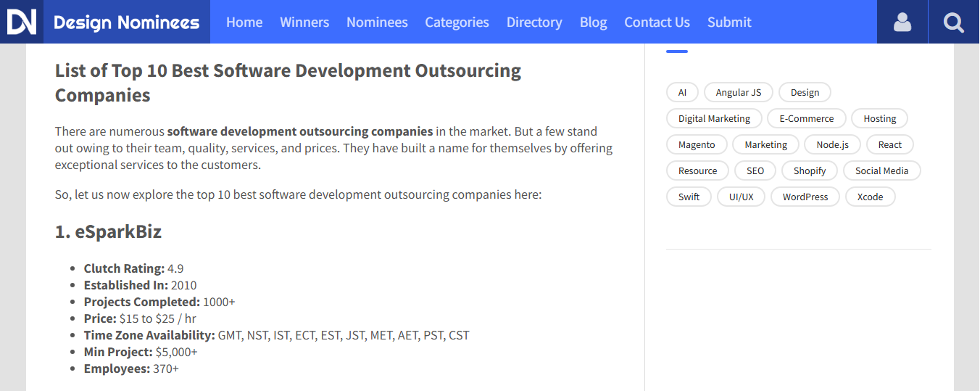Select the Node.js tag

(x=832, y=144)
